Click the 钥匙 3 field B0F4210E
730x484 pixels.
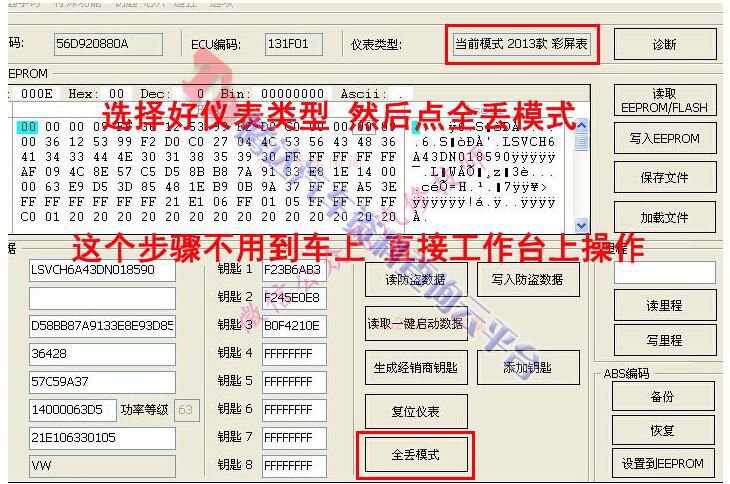[x=294, y=326]
